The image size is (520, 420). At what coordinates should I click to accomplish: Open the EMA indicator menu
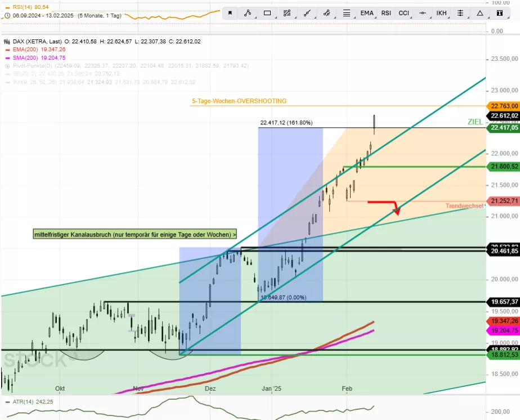click(367, 13)
